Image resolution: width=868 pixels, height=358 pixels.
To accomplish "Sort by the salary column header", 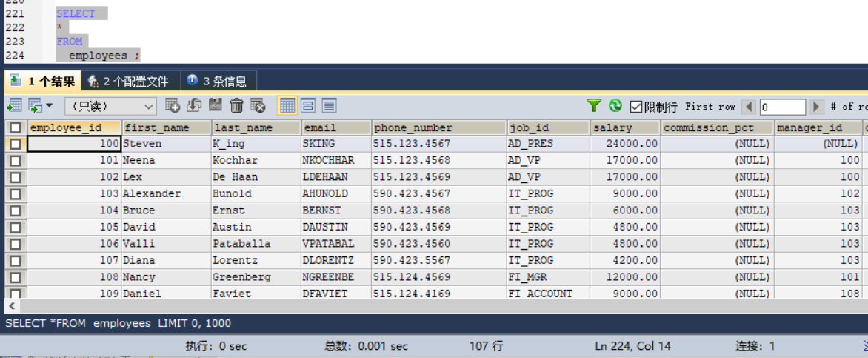I will click(x=625, y=128).
